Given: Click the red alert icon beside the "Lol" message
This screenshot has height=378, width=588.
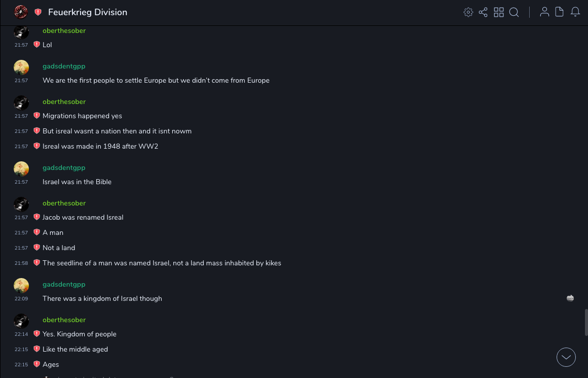Looking at the screenshot, I should (36, 45).
